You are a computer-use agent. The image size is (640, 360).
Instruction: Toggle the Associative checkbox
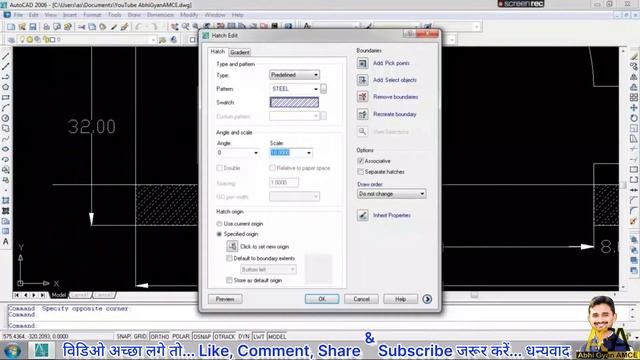(x=360, y=161)
